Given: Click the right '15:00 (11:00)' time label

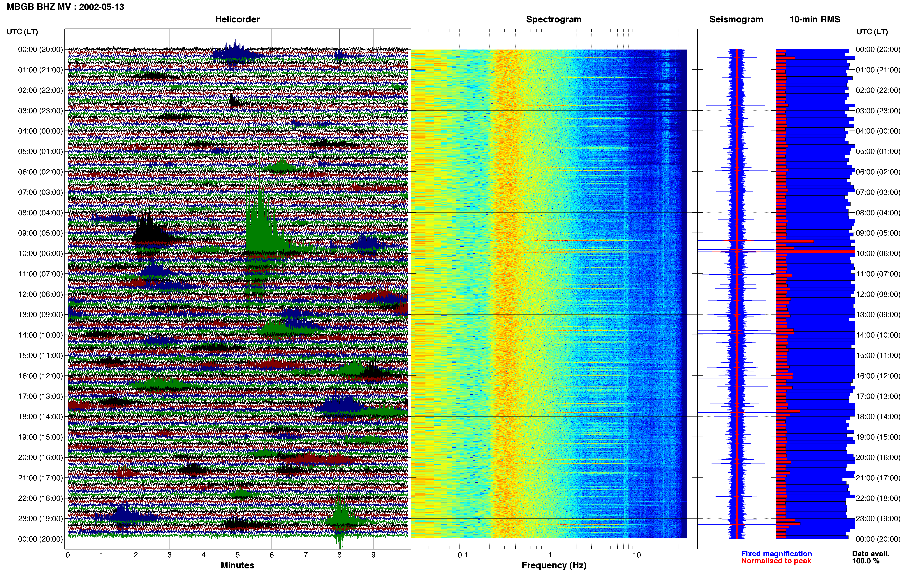Looking at the screenshot, I should (x=878, y=356).
